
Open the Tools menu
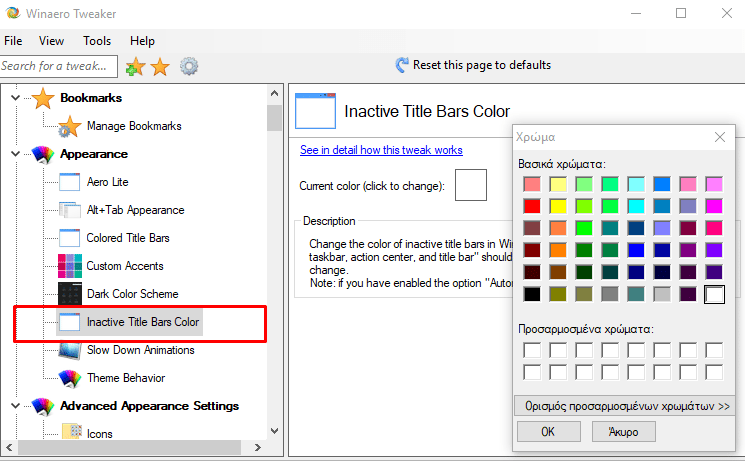97,41
